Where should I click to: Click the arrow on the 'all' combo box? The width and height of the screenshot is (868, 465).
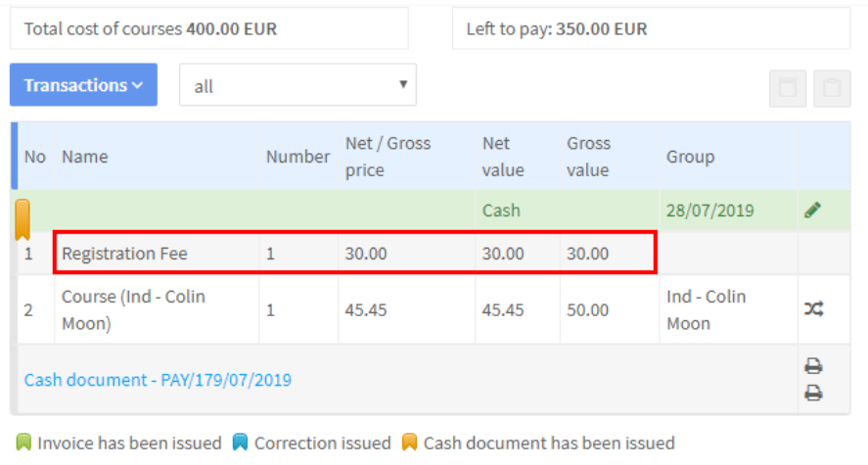(x=403, y=84)
